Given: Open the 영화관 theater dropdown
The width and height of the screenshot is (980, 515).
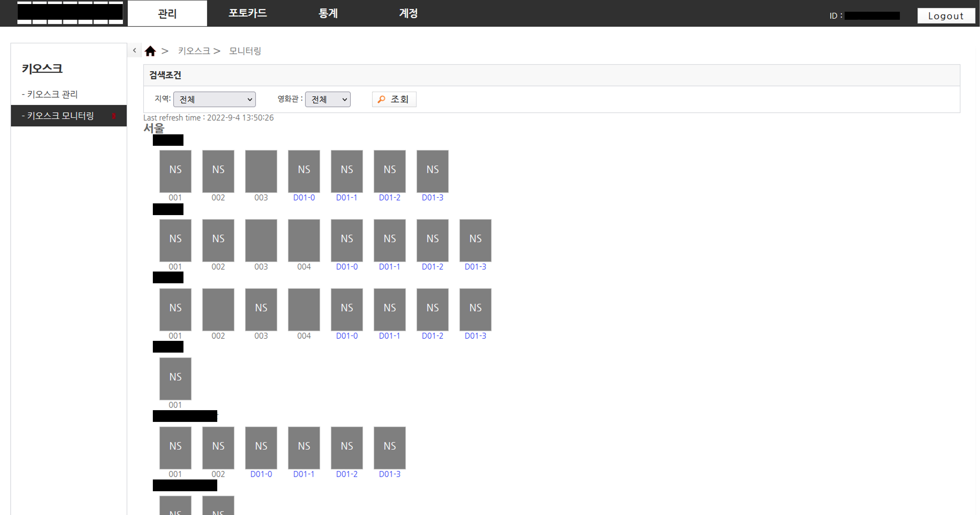Looking at the screenshot, I should pos(327,99).
